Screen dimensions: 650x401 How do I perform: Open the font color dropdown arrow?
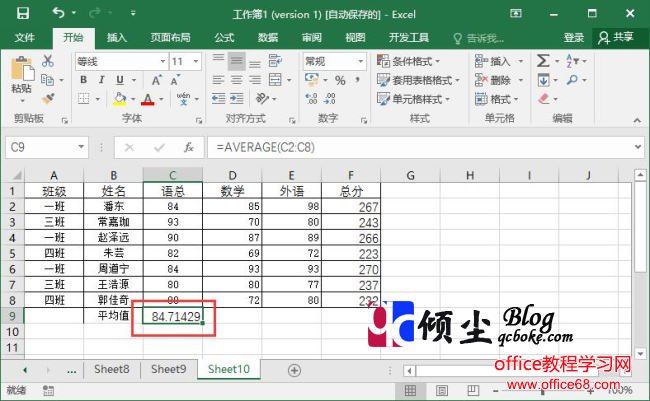pos(161,99)
